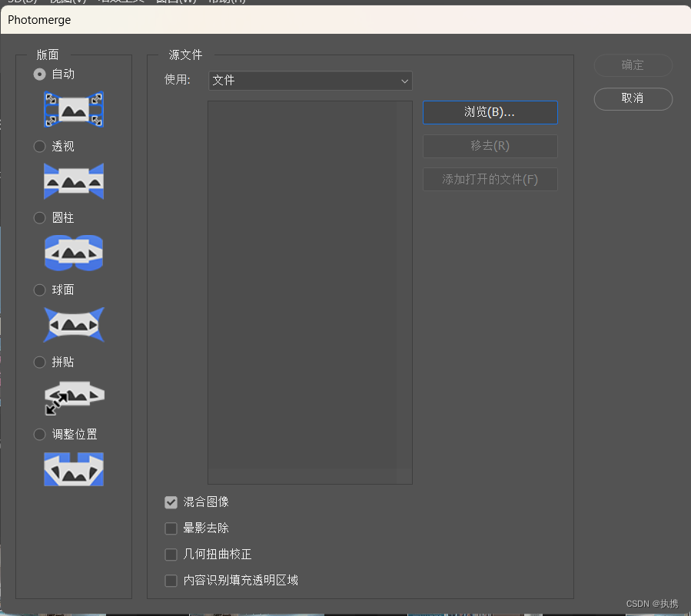Click the 确定 button
Viewport: 691px width, 616px height.
pos(633,65)
